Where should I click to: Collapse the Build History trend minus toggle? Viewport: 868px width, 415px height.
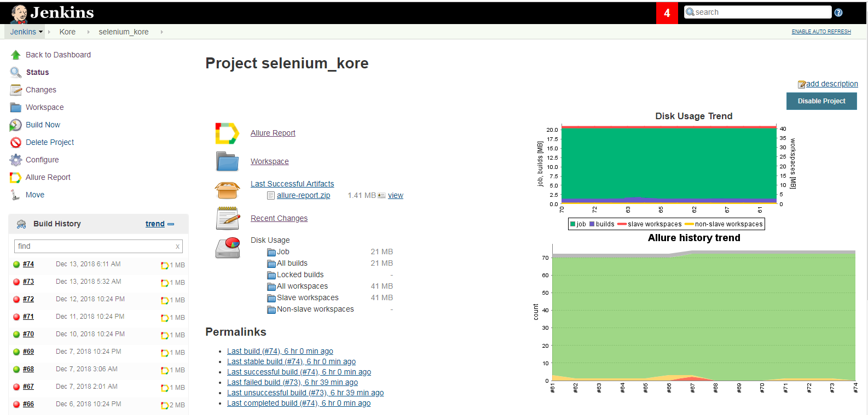171,224
